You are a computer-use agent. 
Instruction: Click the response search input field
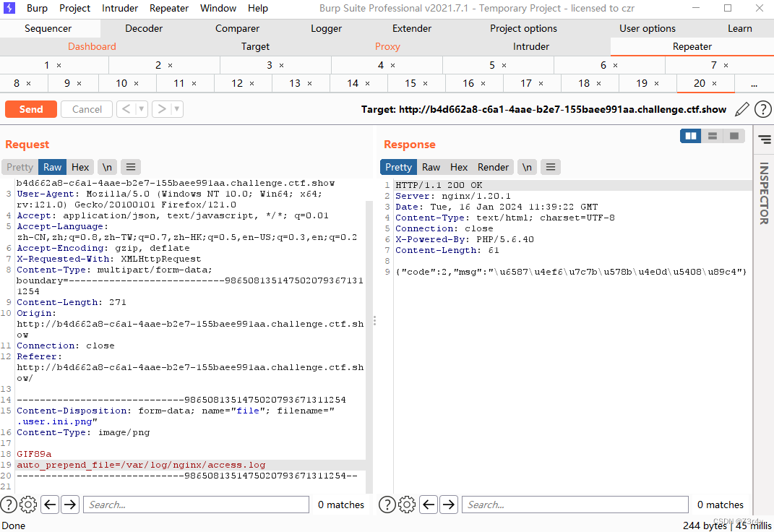click(x=575, y=505)
